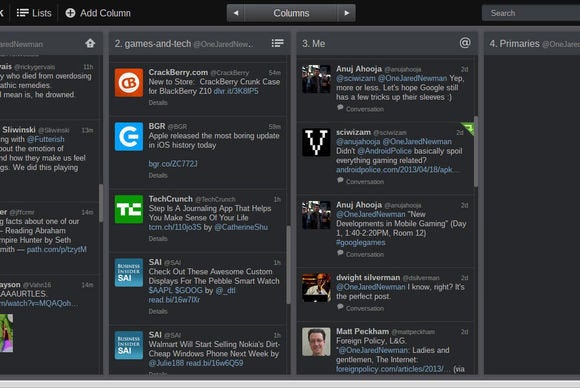Click the home icon in first column header
Image resolution: width=580 pixels, height=388 pixels.
90,43
